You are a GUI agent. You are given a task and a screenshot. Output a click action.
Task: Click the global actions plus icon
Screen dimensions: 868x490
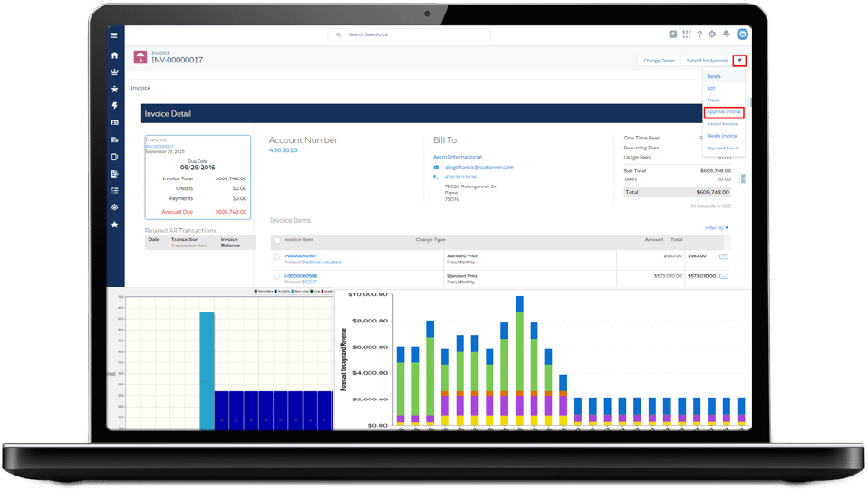click(x=672, y=34)
